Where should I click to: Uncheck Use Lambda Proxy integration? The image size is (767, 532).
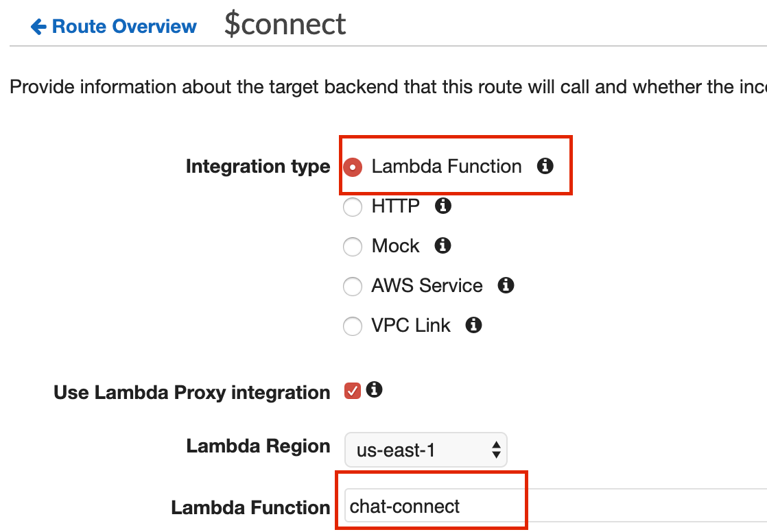coord(353,391)
